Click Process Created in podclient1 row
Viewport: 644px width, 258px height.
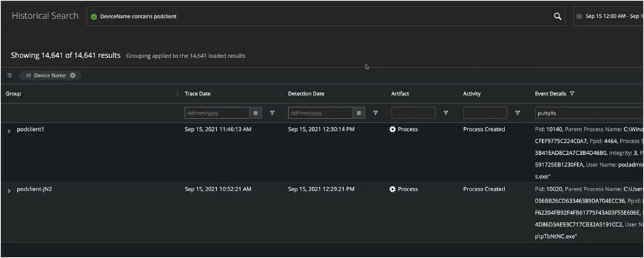tap(484, 130)
